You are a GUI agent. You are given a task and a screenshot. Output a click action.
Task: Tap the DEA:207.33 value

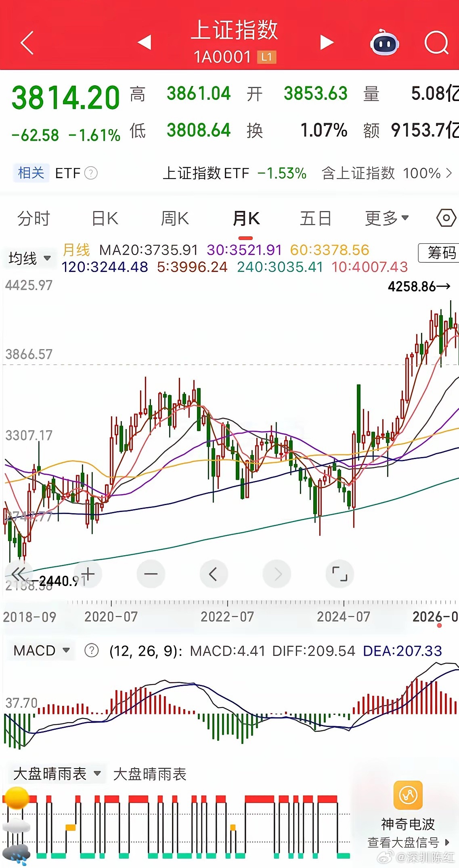(402, 651)
